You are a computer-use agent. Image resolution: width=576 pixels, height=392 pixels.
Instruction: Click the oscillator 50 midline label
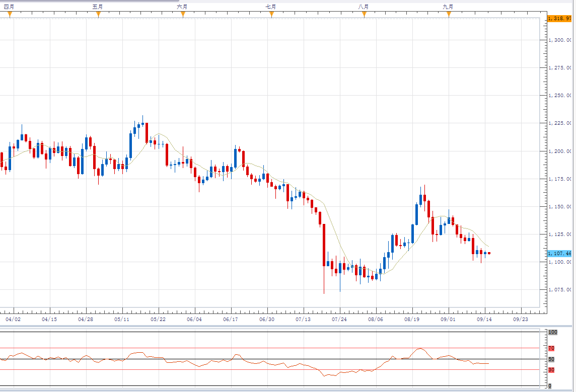point(551,359)
